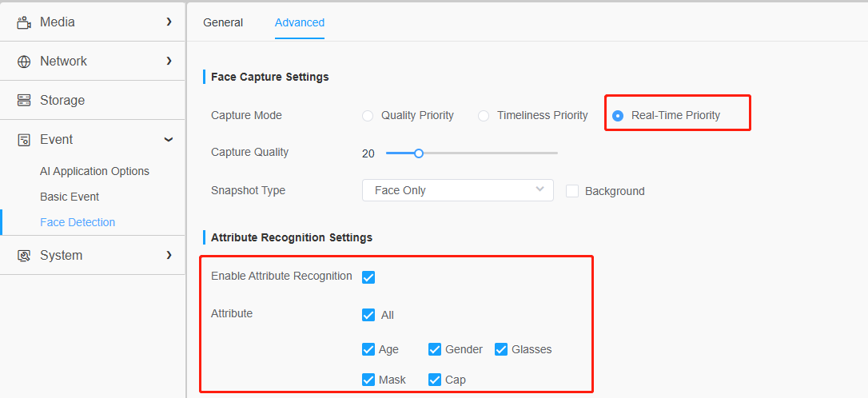The width and height of the screenshot is (868, 398).
Task: Open the Basic Event page
Action: coord(70,197)
